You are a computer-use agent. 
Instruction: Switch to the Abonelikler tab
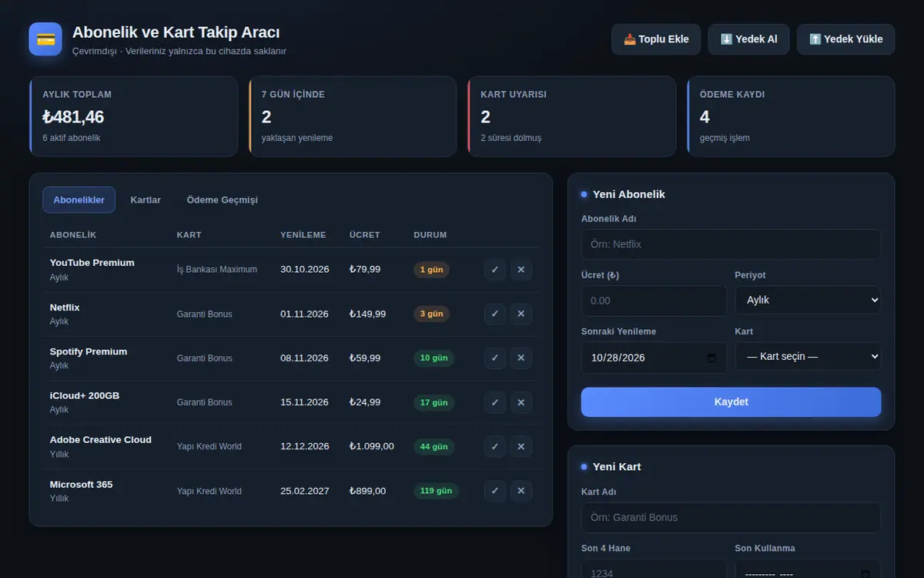tap(79, 200)
